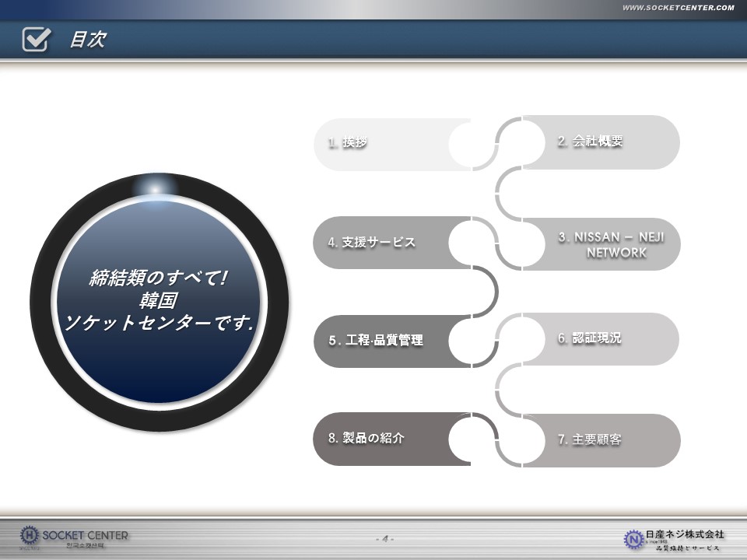Click the dark outer ring of the circle
Screen dimensions: 747x560
[x=44, y=303]
